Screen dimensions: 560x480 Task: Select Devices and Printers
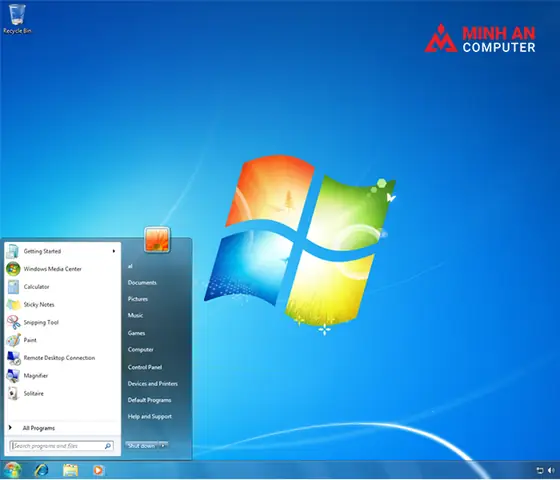click(152, 384)
